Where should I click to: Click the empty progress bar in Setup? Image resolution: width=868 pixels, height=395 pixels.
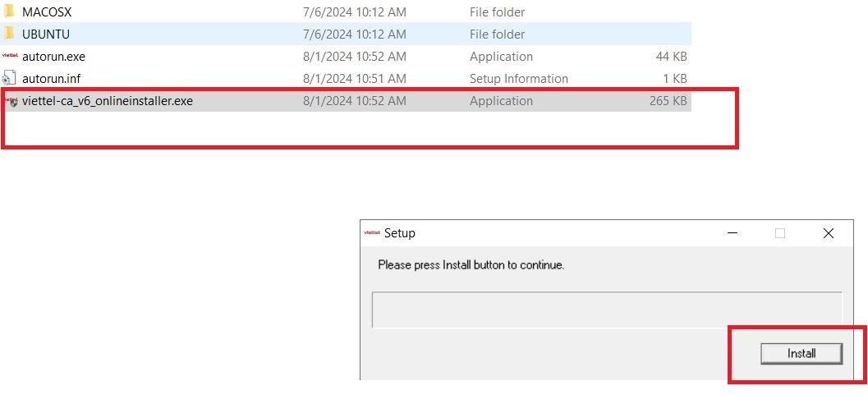pos(606,310)
